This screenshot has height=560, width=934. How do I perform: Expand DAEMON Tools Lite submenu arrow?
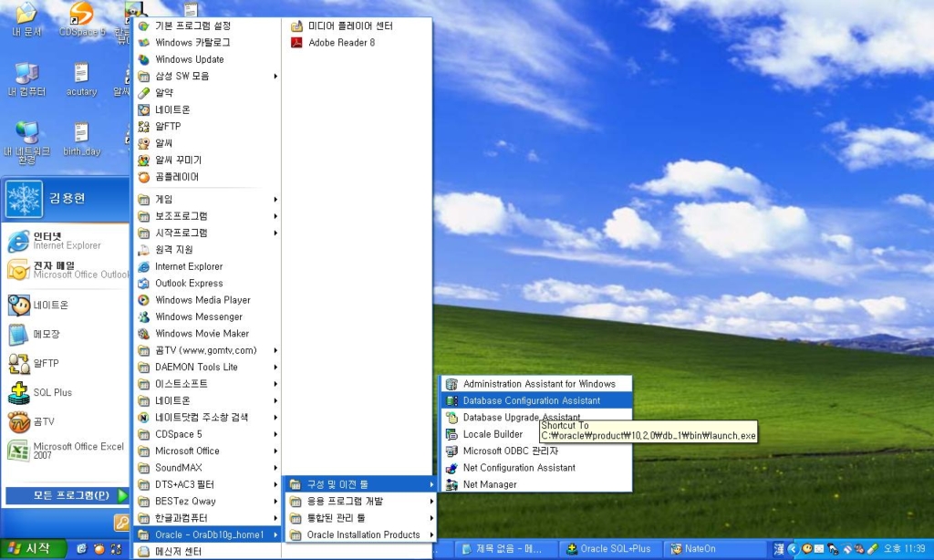click(275, 367)
